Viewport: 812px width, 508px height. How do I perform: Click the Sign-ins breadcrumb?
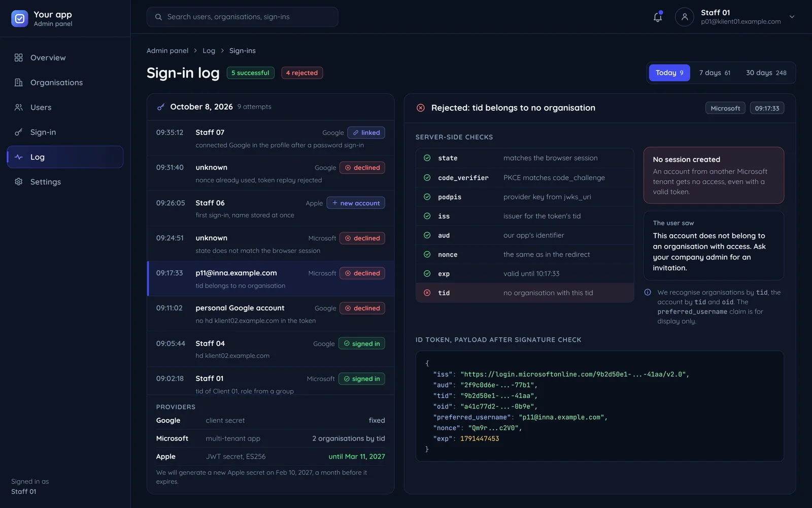click(x=243, y=51)
